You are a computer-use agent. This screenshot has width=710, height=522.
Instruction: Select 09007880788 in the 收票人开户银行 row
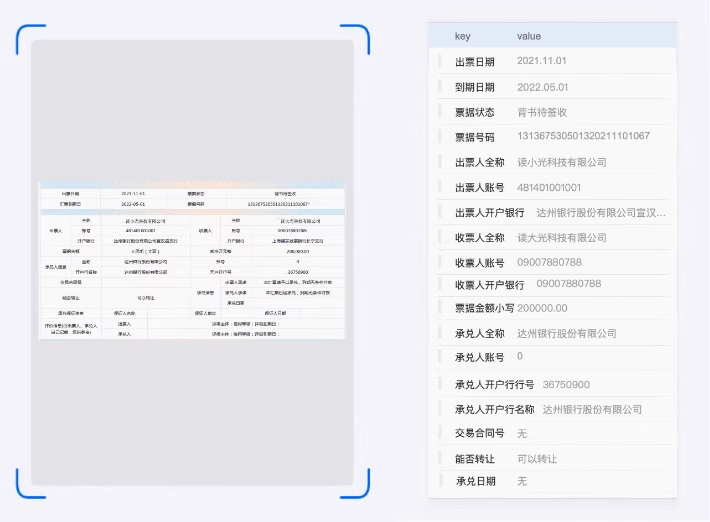pos(569,283)
